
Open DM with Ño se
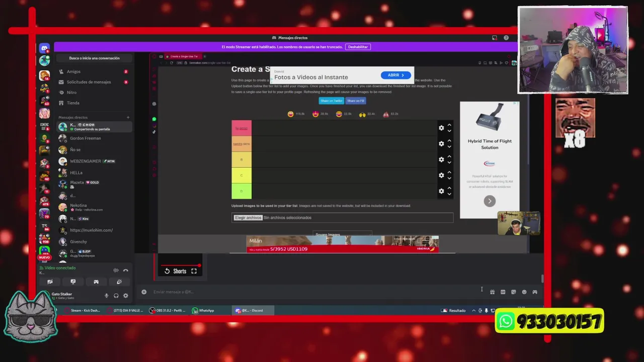click(94, 150)
